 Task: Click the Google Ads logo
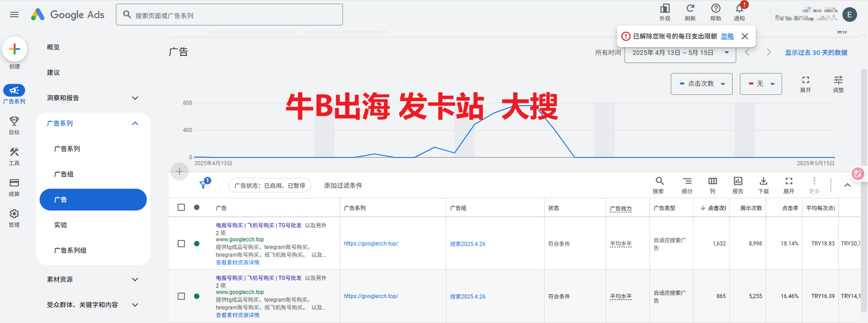point(67,15)
